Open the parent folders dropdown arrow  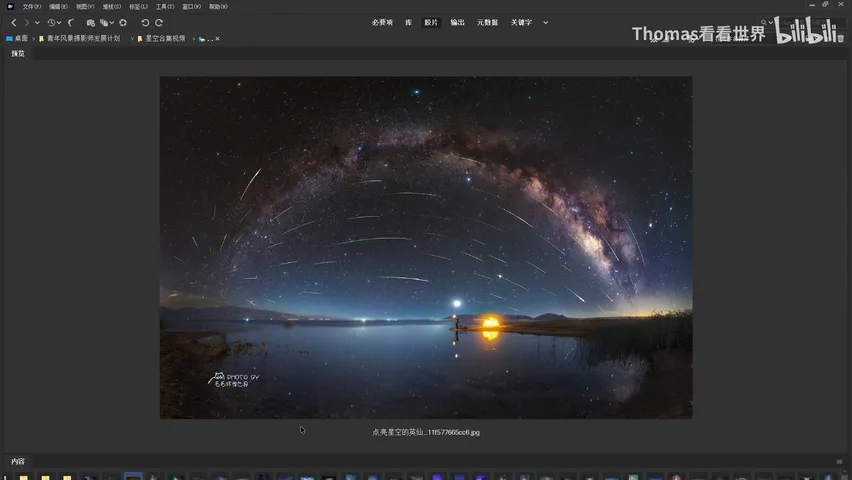click(x=37, y=23)
